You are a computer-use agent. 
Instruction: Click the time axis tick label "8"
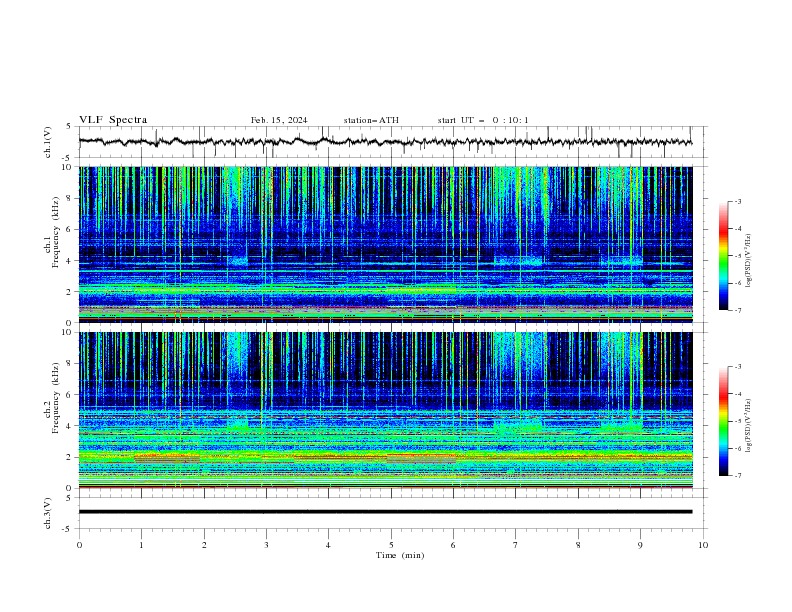point(578,545)
